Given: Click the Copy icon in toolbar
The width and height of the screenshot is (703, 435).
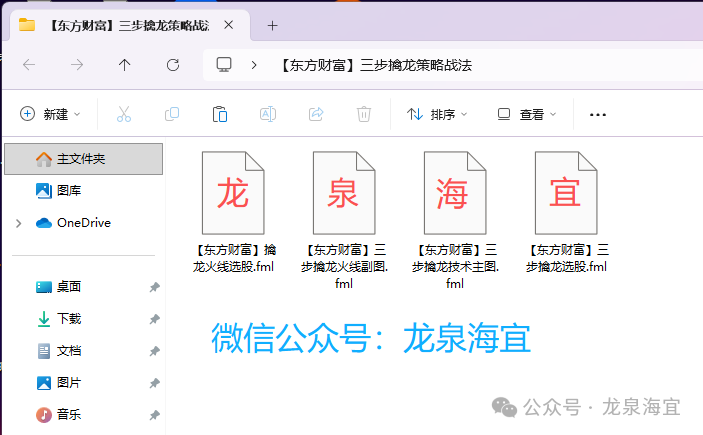Looking at the screenshot, I should 172,114.
